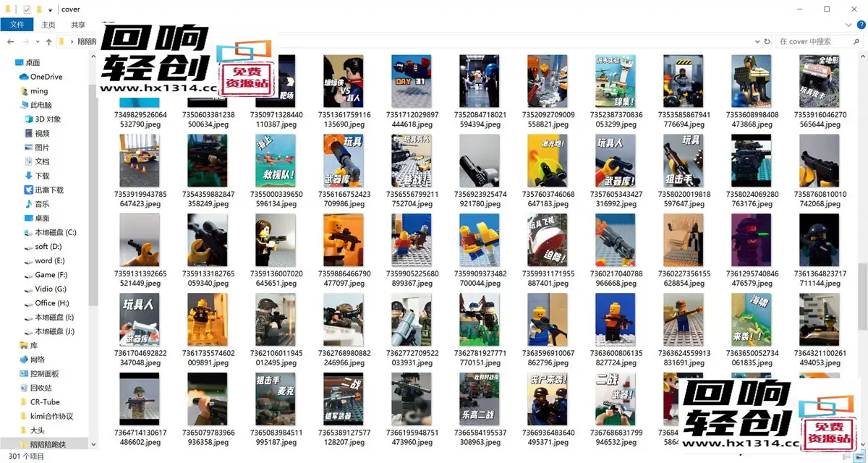The height and width of the screenshot is (463, 868).
Task: Open the kimi合作协议 folder in sidebar
Action: point(51,416)
